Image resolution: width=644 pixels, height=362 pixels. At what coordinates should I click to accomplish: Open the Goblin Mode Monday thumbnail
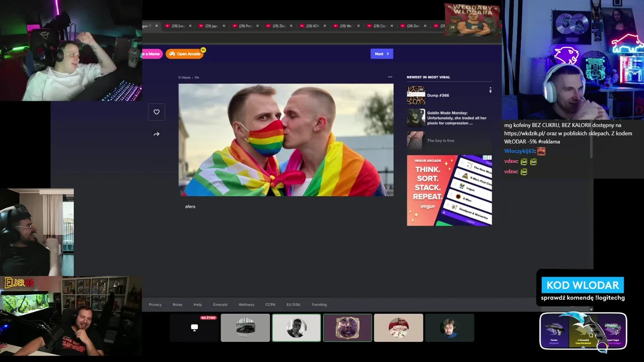pyautogui.click(x=416, y=118)
